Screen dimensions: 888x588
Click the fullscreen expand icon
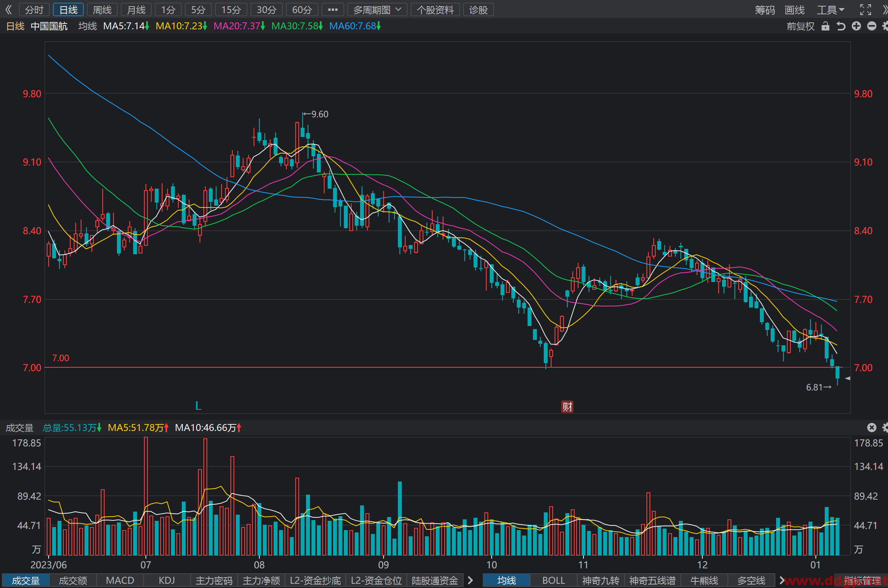(866, 10)
